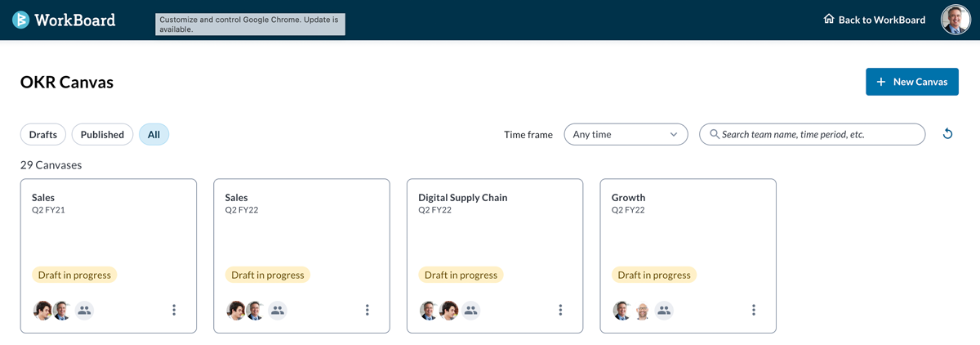Image resolution: width=980 pixels, height=345 pixels.
Task: Click the home icon beside Back to WorkBoard
Action: 829,19
